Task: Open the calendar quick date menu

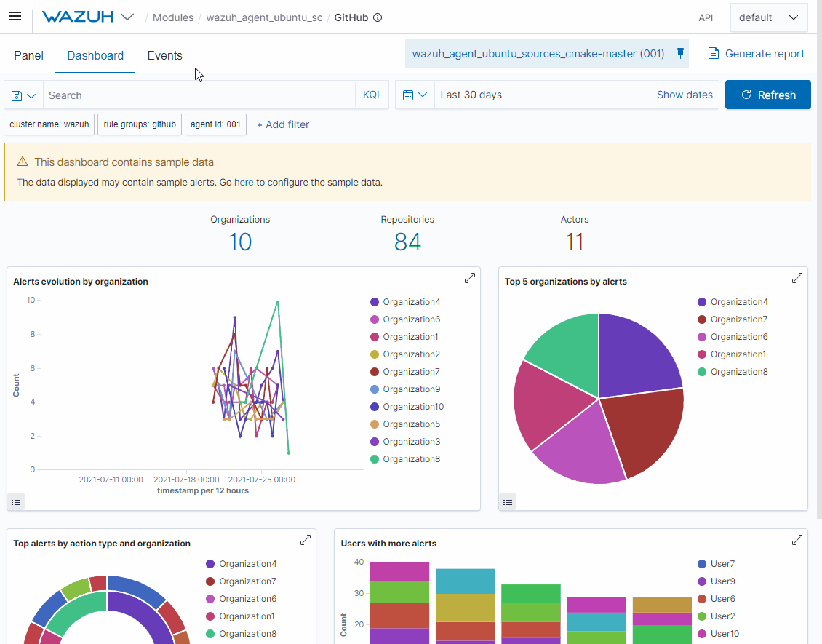Action: (415, 95)
